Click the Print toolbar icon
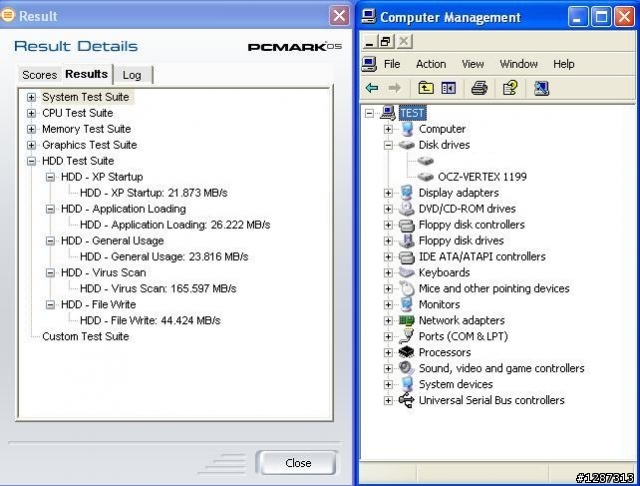The image size is (640, 486). 479,88
